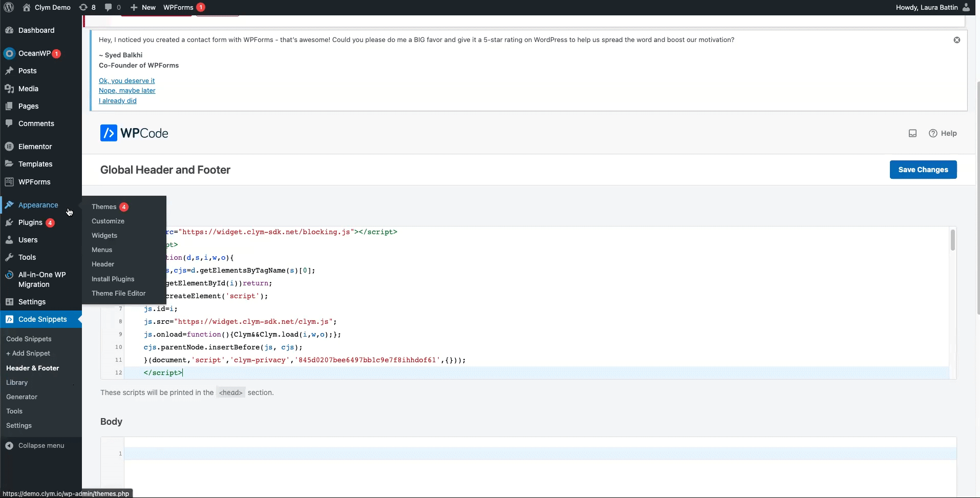The width and height of the screenshot is (980, 498).
Task: Click the 'I already did' link
Action: tap(118, 101)
